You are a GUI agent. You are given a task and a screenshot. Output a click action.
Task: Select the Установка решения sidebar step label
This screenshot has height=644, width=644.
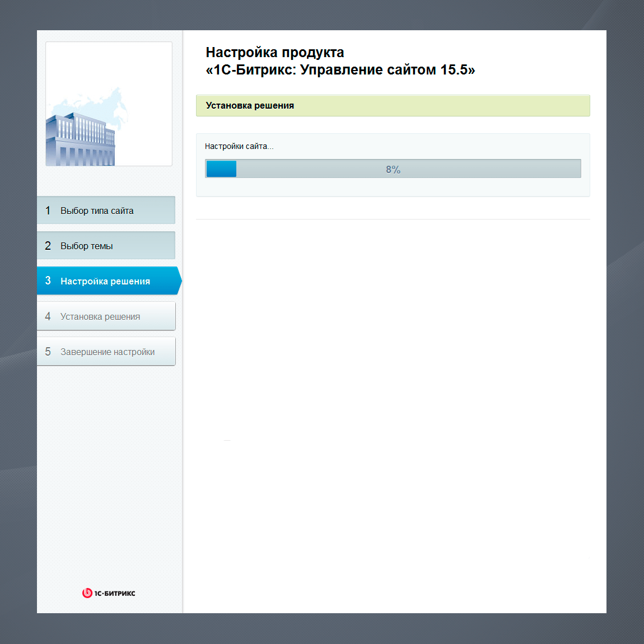(100, 316)
